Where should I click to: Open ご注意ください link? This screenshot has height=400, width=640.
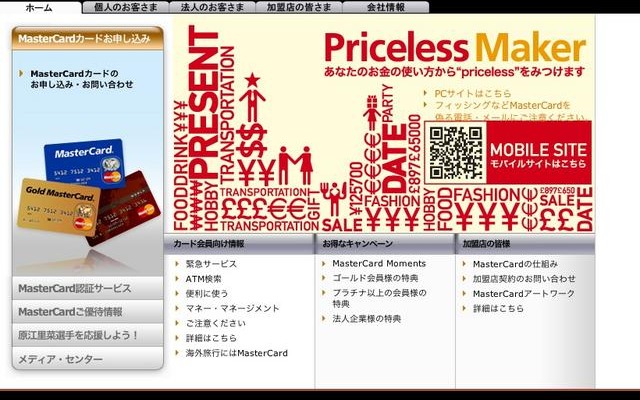(x=216, y=323)
